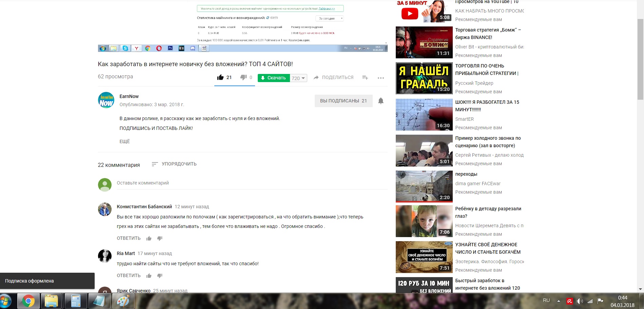The height and width of the screenshot is (309, 644).
Task: Click the SmartER channel name
Action: point(464,119)
